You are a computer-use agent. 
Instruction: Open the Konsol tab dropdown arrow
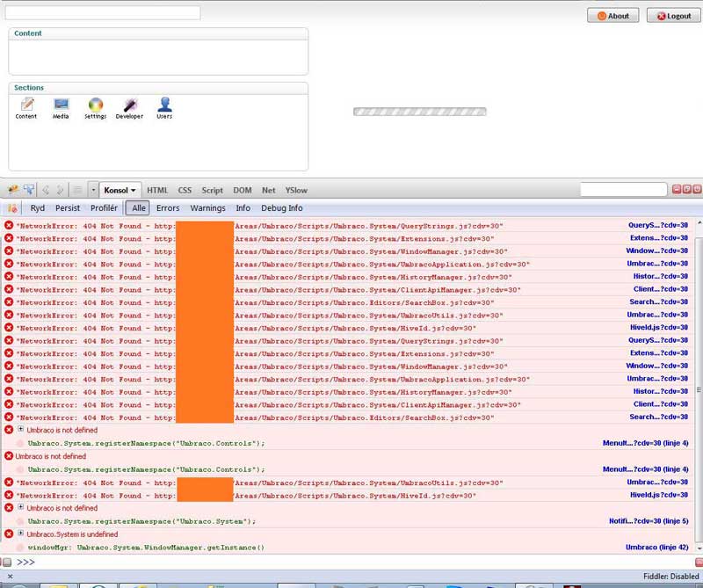[x=134, y=191]
